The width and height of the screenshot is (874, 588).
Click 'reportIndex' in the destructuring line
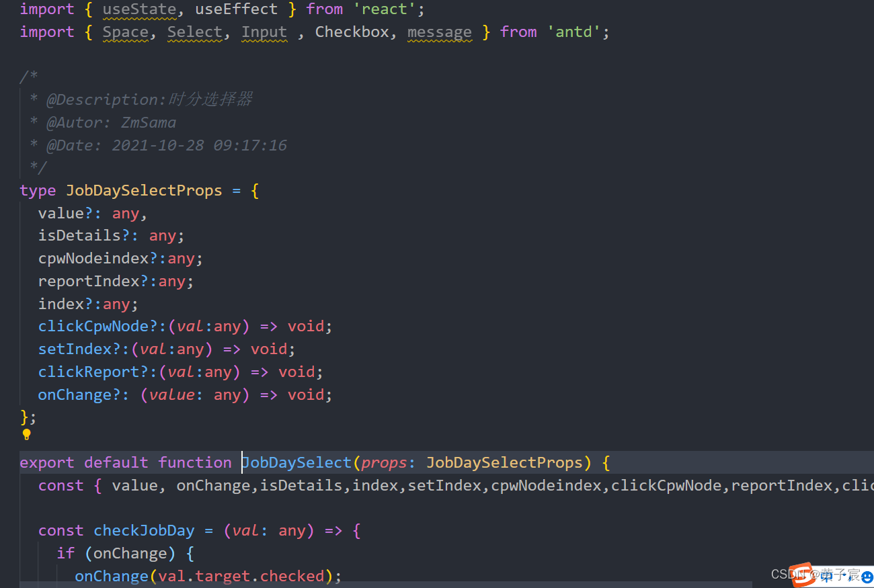point(781,486)
